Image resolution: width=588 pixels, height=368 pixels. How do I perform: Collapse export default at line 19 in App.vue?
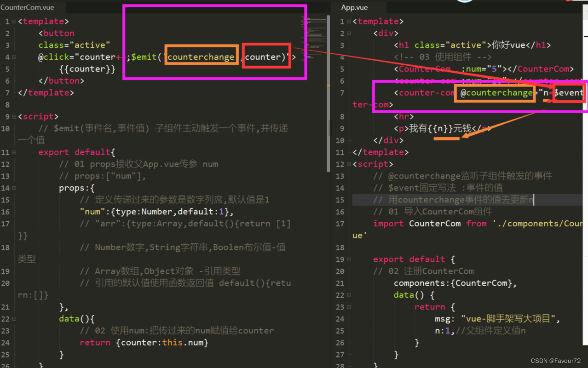[349, 260]
